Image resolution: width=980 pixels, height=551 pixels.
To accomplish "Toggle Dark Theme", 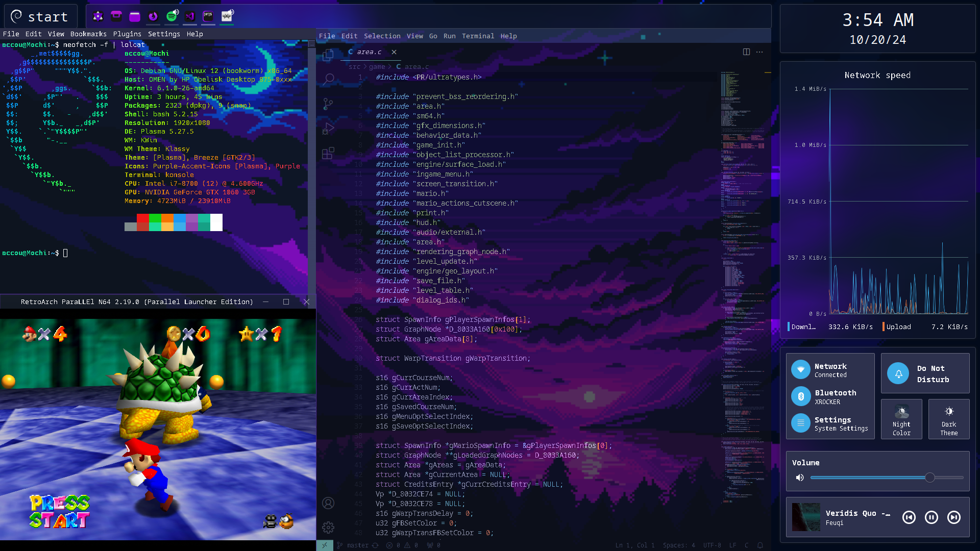I will (x=949, y=419).
